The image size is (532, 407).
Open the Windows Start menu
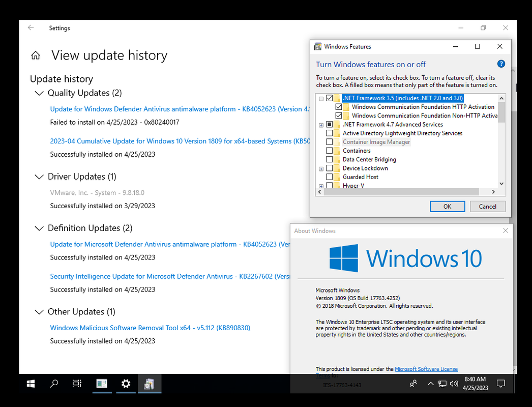coord(31,384)
